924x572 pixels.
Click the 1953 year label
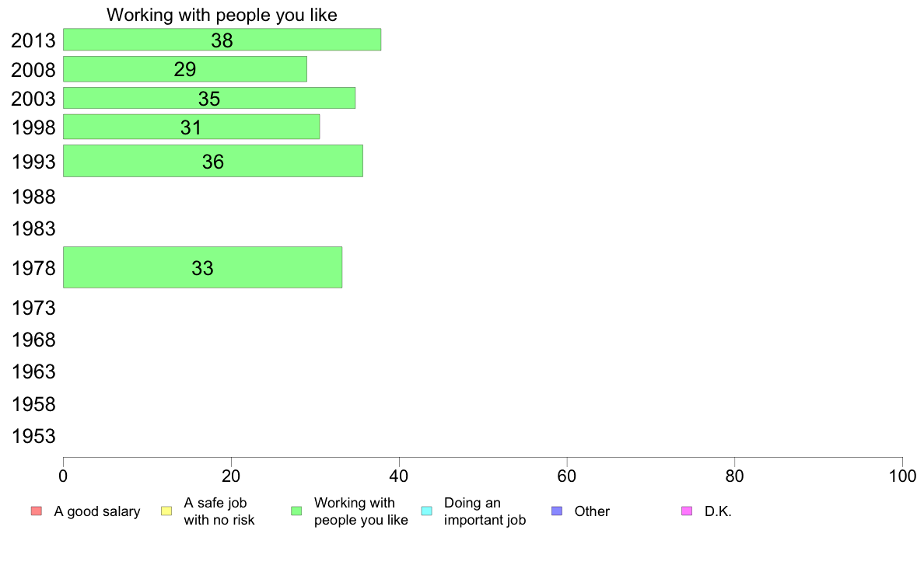pos(33,437)
